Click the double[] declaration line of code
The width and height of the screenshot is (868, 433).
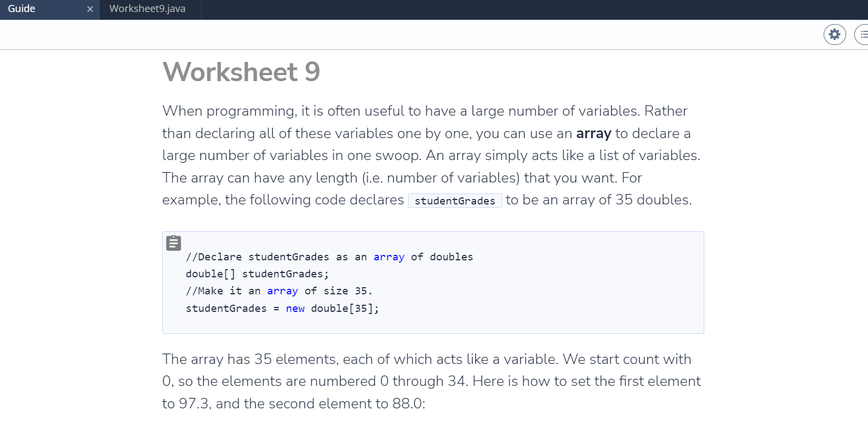point(257,274)
